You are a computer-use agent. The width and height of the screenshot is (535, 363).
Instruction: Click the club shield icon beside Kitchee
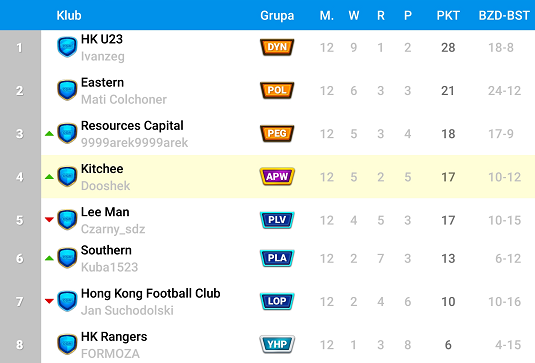(67, 176)
